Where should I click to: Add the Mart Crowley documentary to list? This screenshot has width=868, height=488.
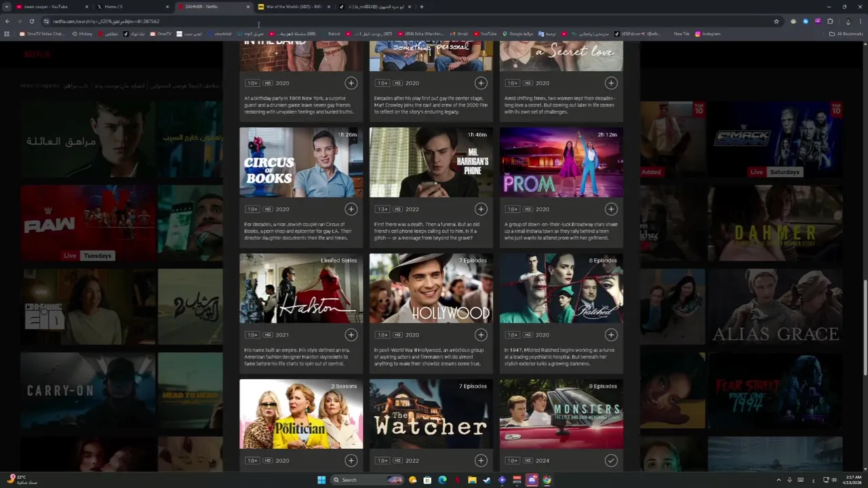481,83
